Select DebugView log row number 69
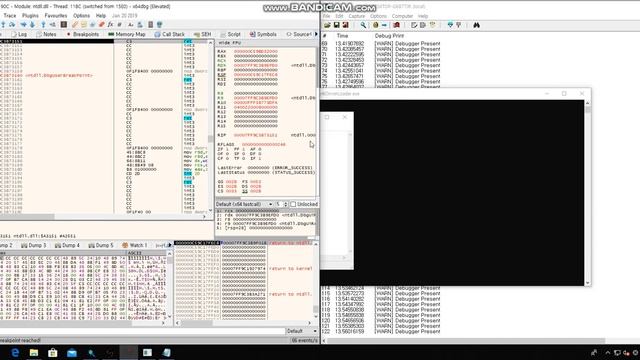This screenshot has height=360, width=640. point(382,43)
